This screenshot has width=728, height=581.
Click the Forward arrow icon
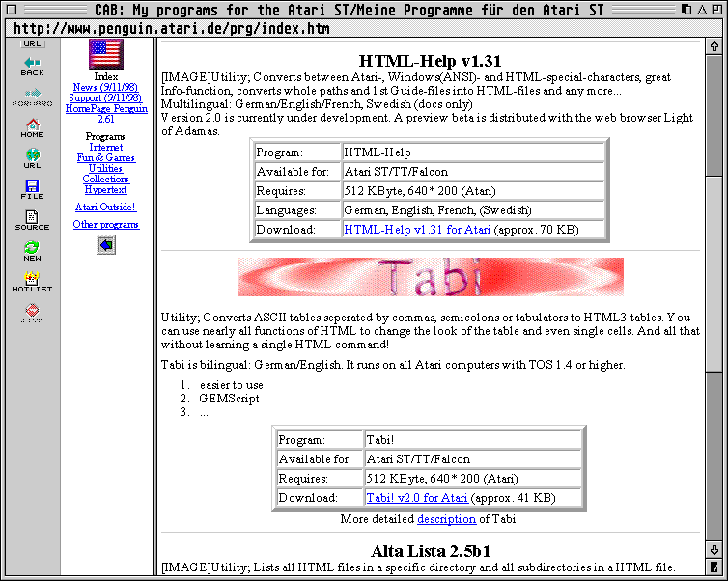pyautogui.click(x=32, y=97)
